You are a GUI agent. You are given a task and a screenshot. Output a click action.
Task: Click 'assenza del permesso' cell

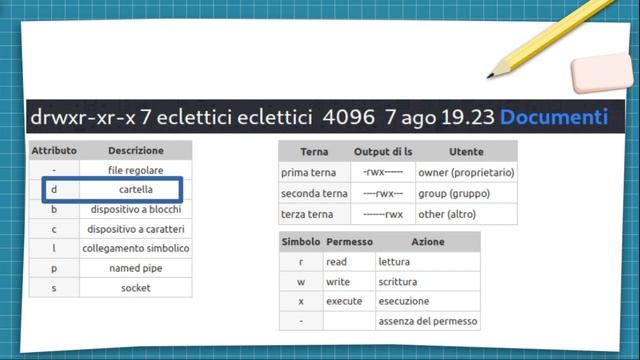(428, 321)
